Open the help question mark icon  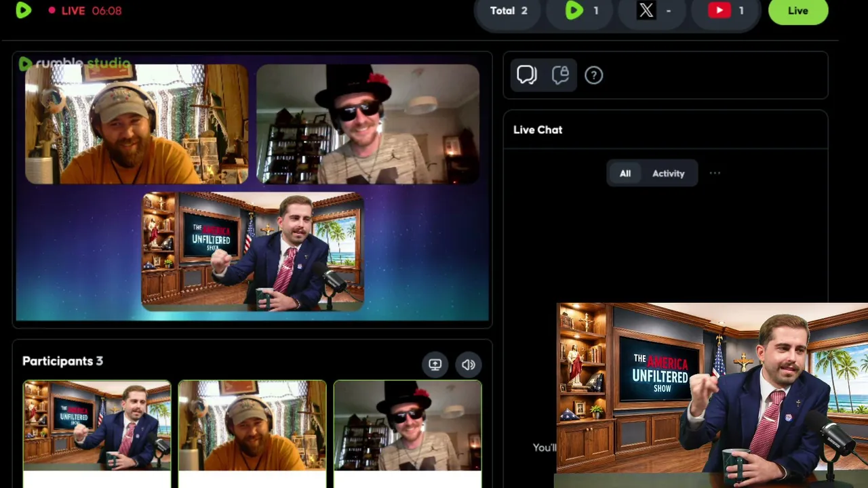point(593,75)
